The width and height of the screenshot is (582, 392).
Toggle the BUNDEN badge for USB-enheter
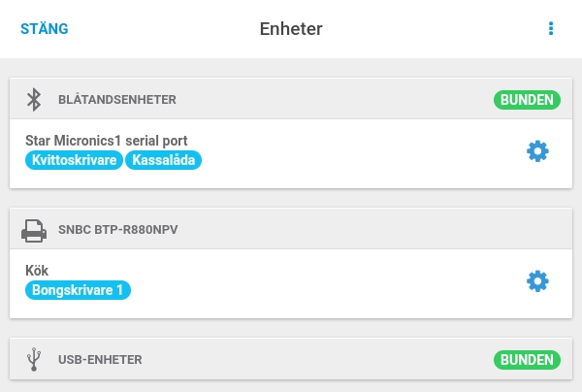click(x=527, y=359)
